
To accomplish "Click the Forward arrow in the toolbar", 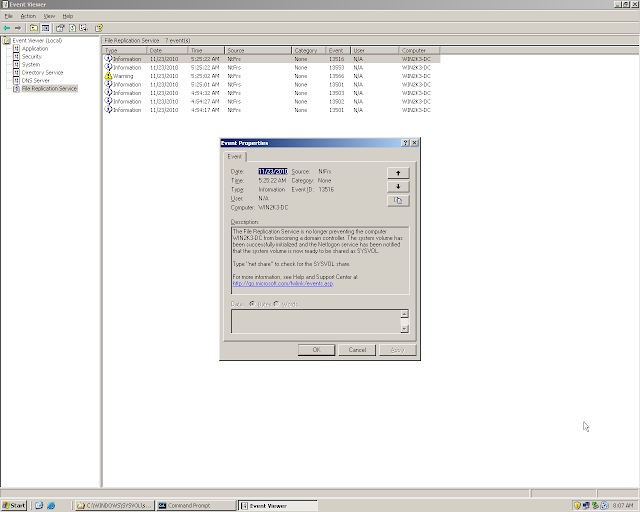I will 18,28.
